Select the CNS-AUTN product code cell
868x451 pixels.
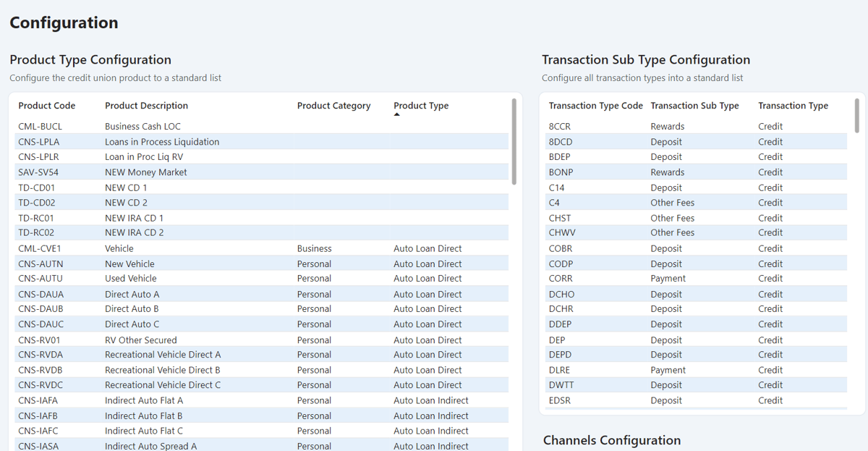(x=41, y=264)
